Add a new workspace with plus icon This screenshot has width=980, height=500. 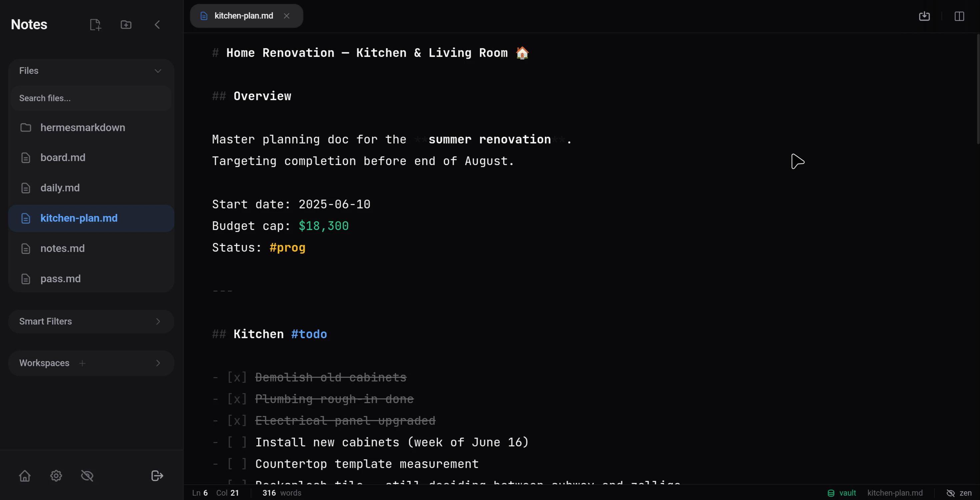[x=82, y=363]
